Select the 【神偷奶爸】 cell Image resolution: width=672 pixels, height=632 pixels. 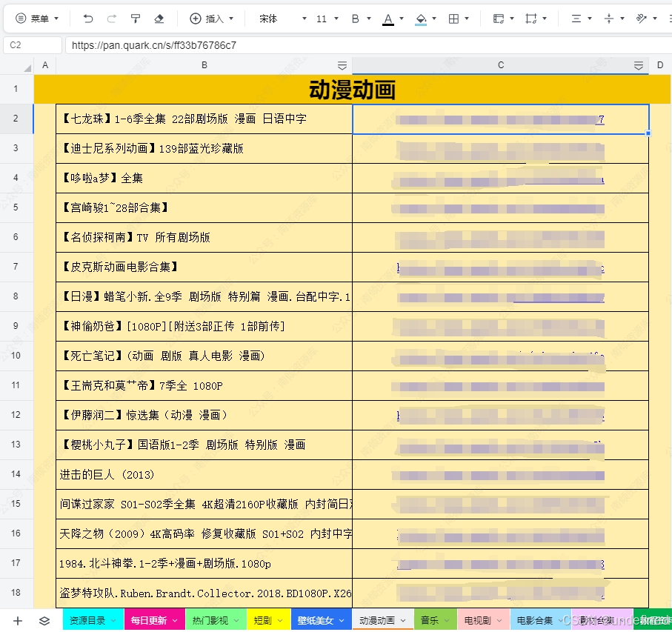pos(204,326)
